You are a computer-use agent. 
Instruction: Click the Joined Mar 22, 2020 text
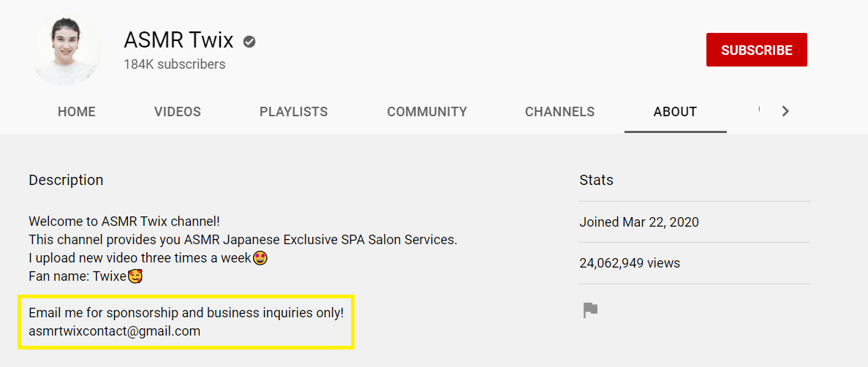[639, 222]
